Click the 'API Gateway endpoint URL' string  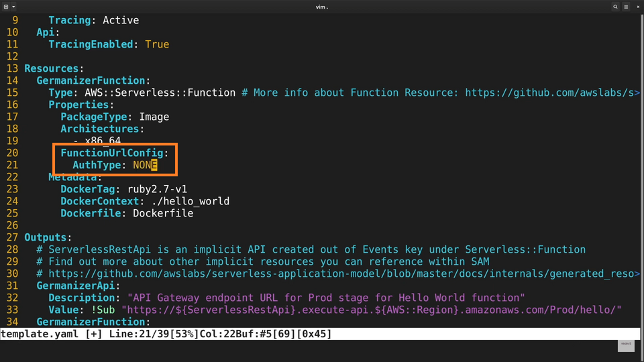pos(326,298)
